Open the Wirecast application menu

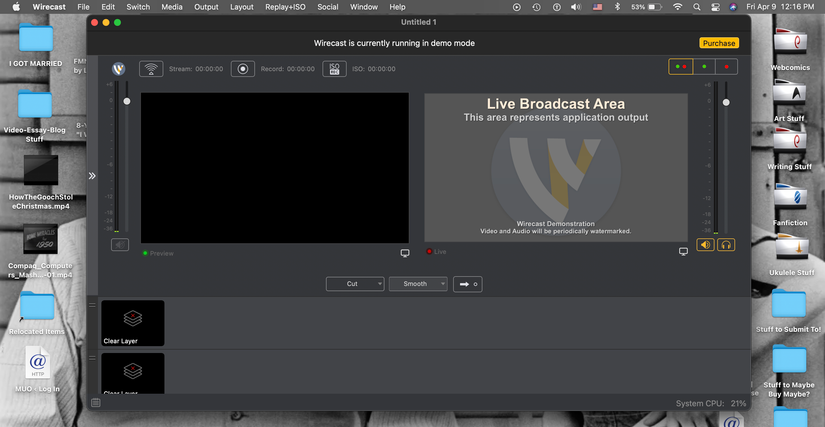coord(49,7)
